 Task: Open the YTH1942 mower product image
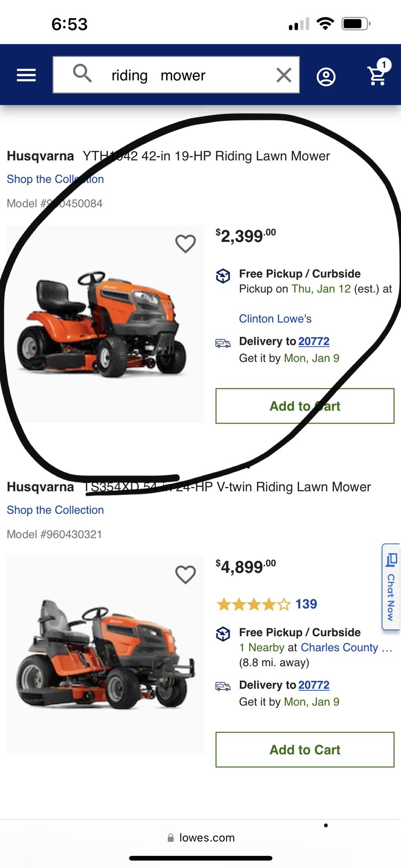click(x=105, y=324)
